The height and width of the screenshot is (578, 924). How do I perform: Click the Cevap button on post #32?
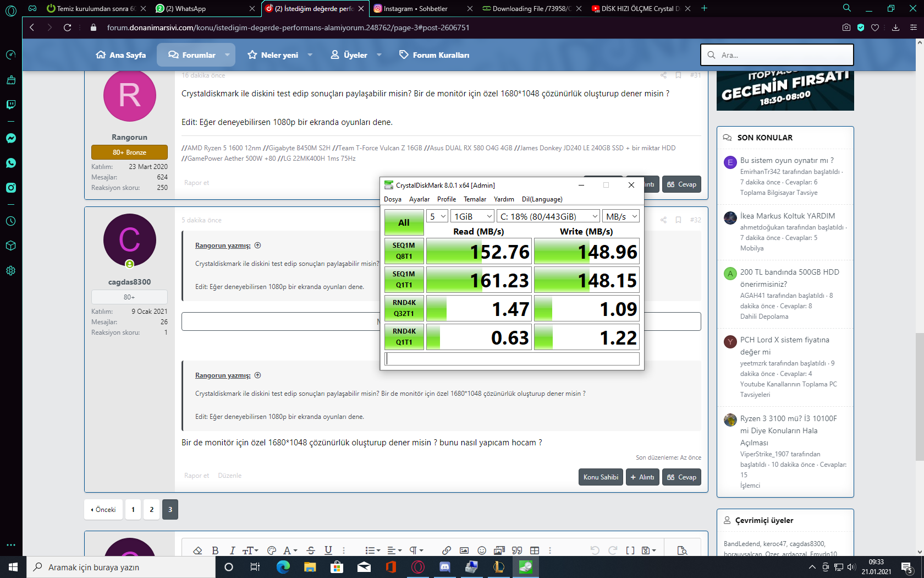pos(681,477)
